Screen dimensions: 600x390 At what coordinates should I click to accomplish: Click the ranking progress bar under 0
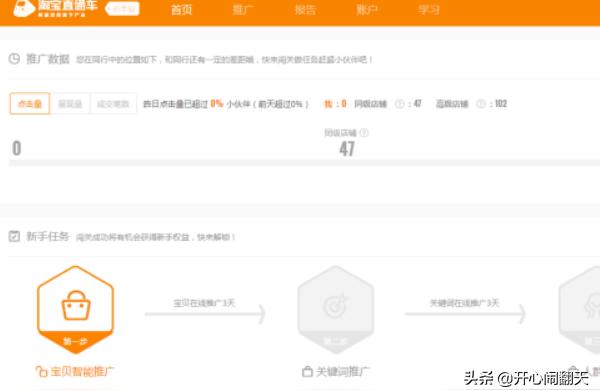point(304,163)
